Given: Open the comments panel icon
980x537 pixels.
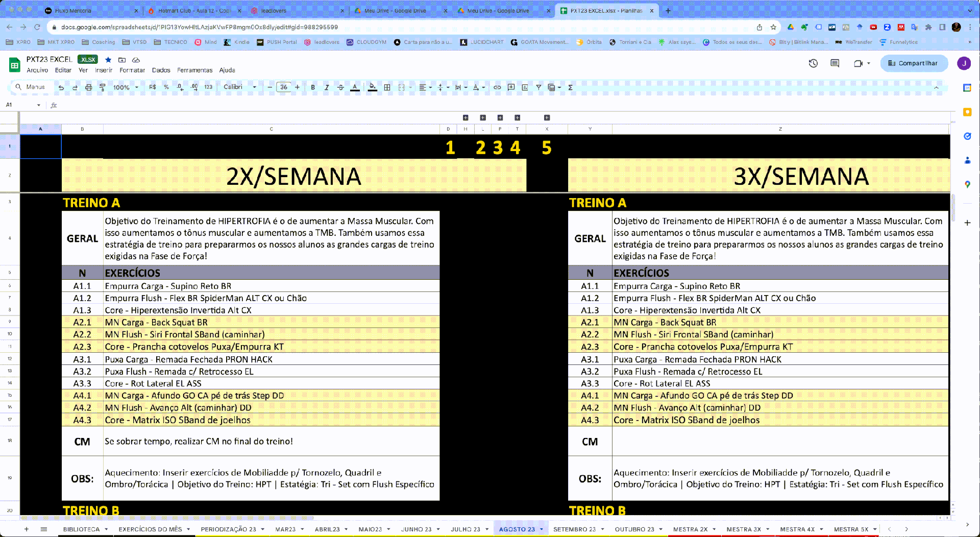Looking at the screenshot, I should coord(835,63).
